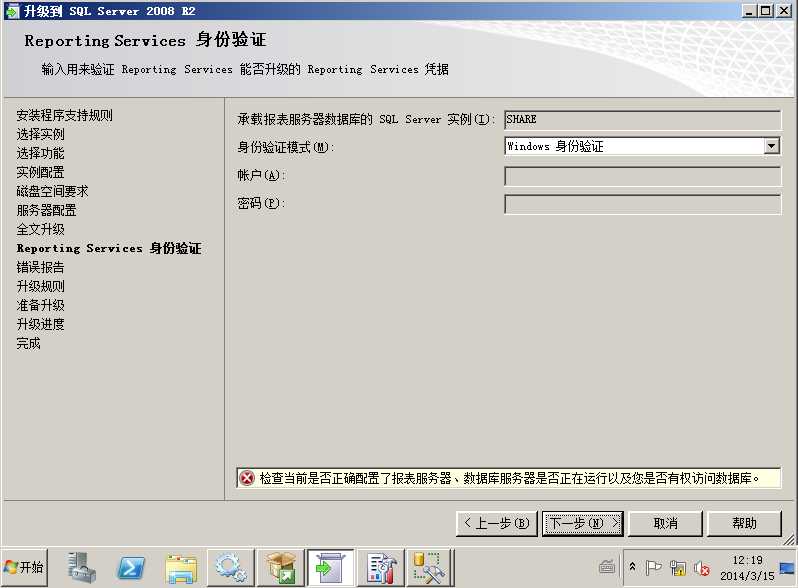Select the active SQL Server setup taskbar icon
This screenshot has width=798, height=588.
[x=330, y=568]
